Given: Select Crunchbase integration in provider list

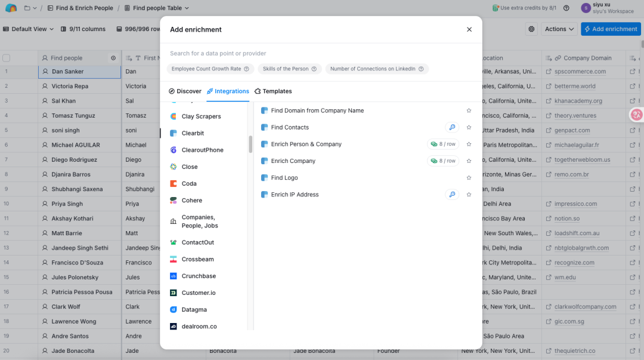Looking at the screenshot, I should coord(199,276).
